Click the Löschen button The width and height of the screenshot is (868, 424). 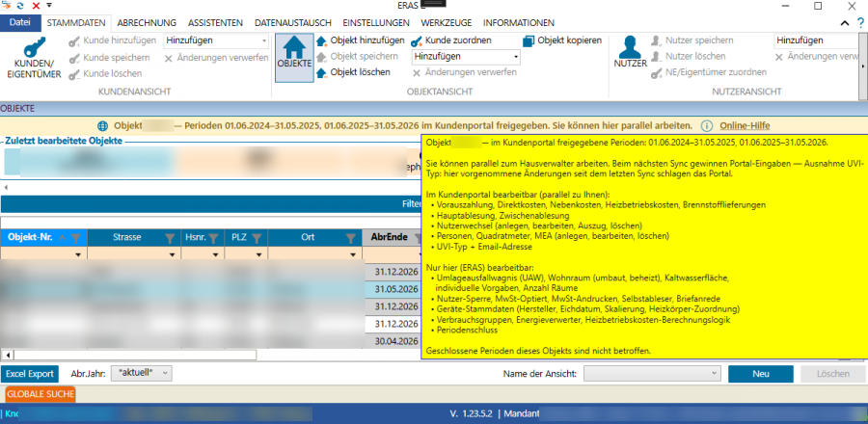833,374
